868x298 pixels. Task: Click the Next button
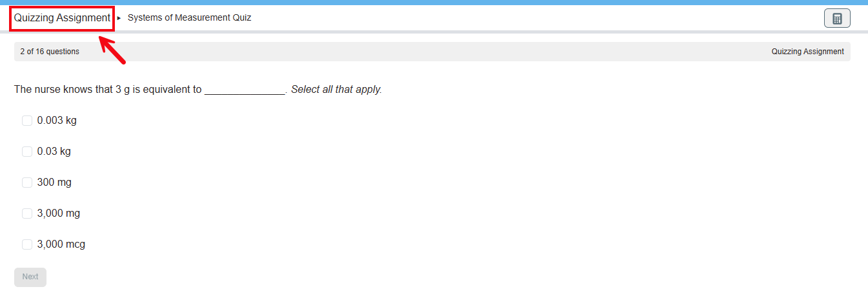(30, 277)
